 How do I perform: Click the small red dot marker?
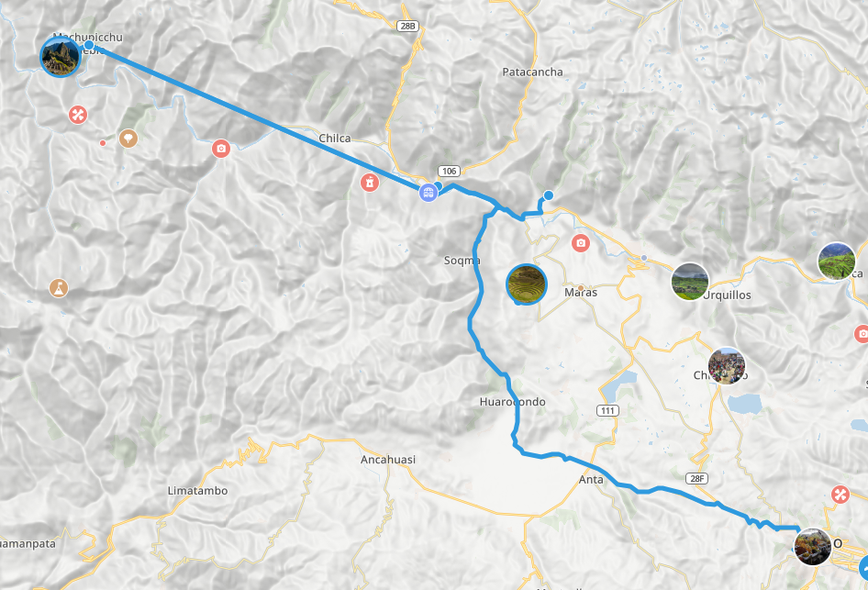pyautogui.click(x=103, y=143)
